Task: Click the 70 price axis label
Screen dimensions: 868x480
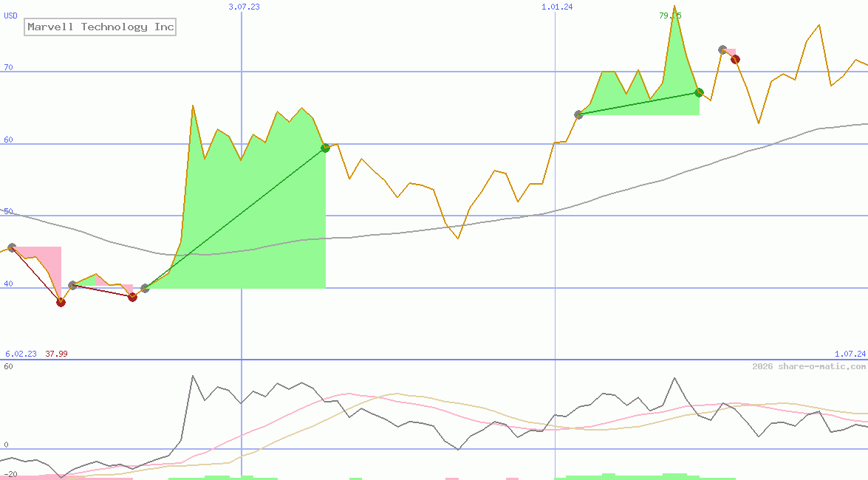Action: [x=7, y=67]
